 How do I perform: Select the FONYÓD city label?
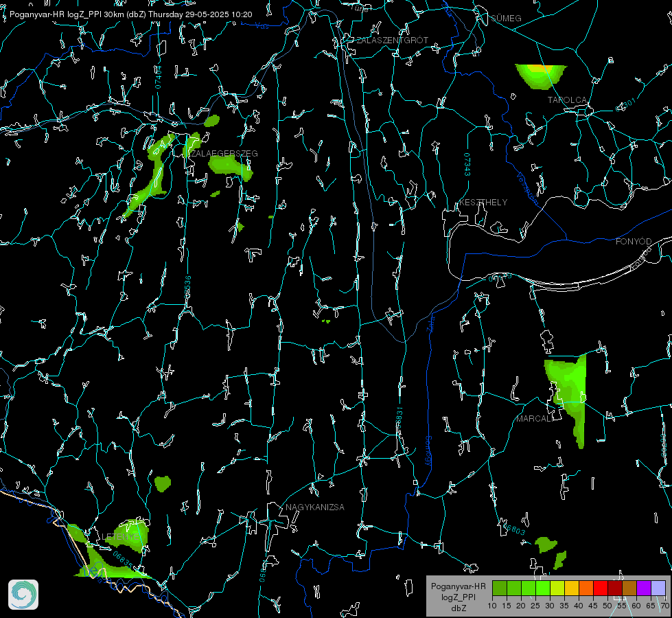point(634,242)
